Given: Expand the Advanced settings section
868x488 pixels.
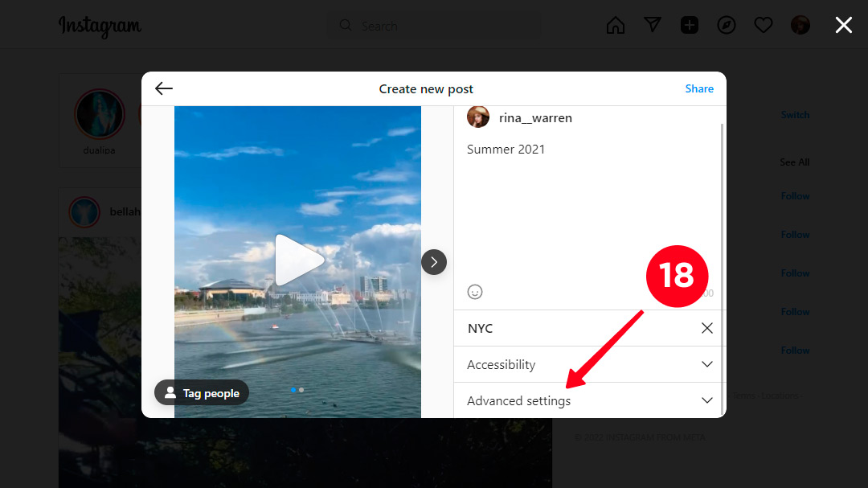Looking at the screenshot, I should coord(589,400).
